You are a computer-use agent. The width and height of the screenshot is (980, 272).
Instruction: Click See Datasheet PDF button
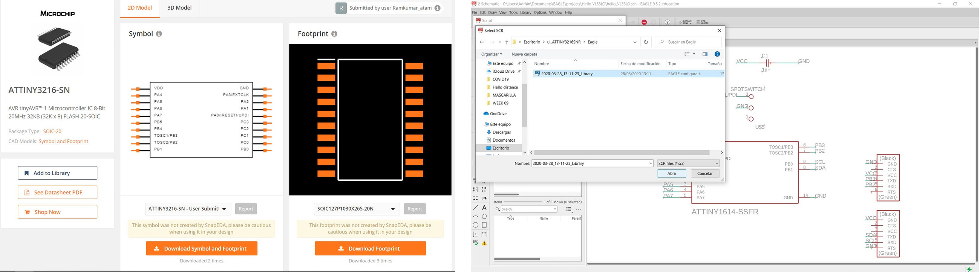[57, 193]
